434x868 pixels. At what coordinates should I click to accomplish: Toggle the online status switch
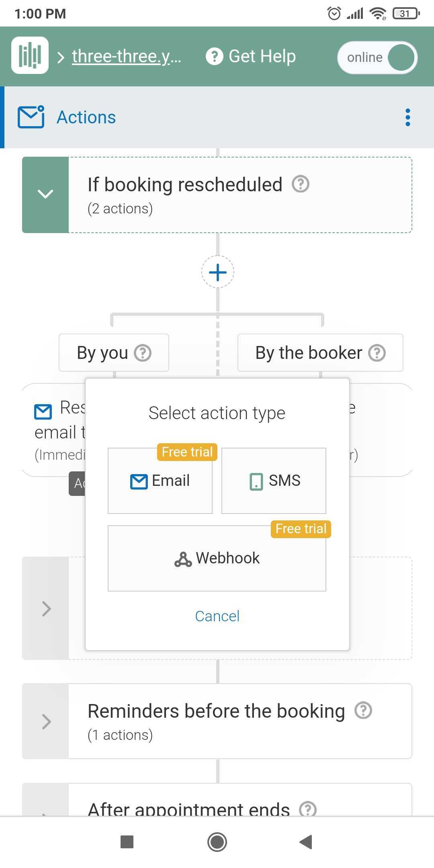[377, 57]
